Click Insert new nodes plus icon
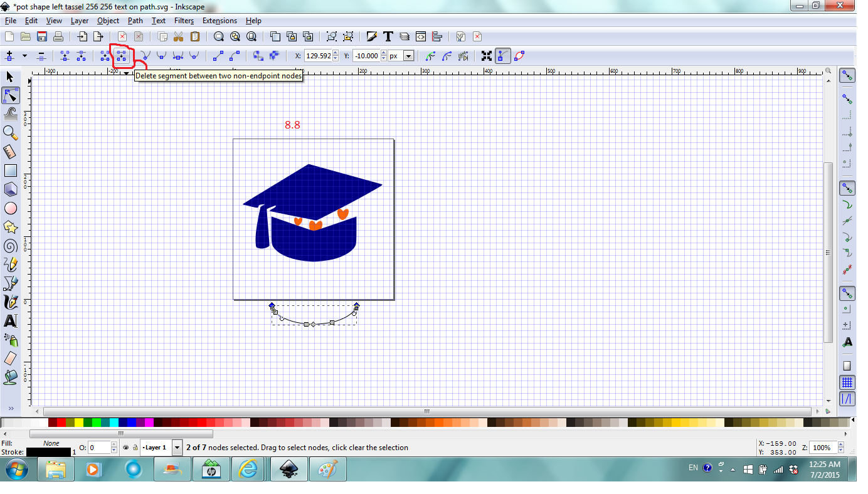Image resolution: width=868 pixels, height=494 pixels. tap(9, 56)
